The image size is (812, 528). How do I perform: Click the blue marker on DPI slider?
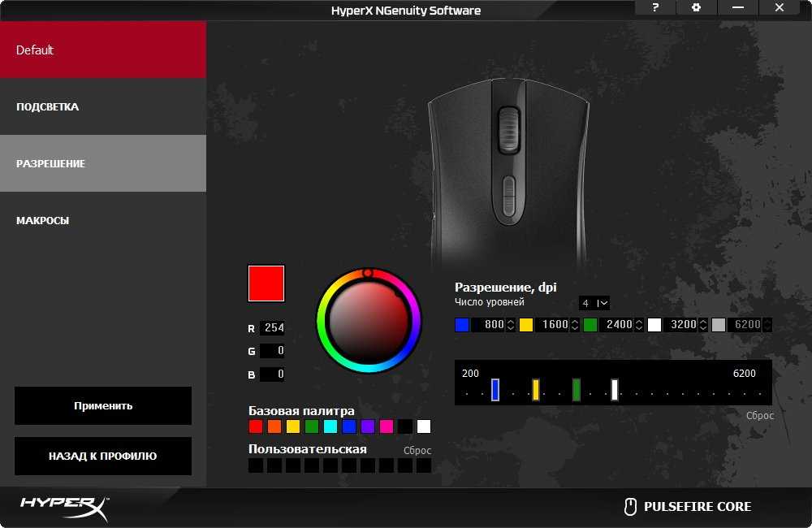495,390
